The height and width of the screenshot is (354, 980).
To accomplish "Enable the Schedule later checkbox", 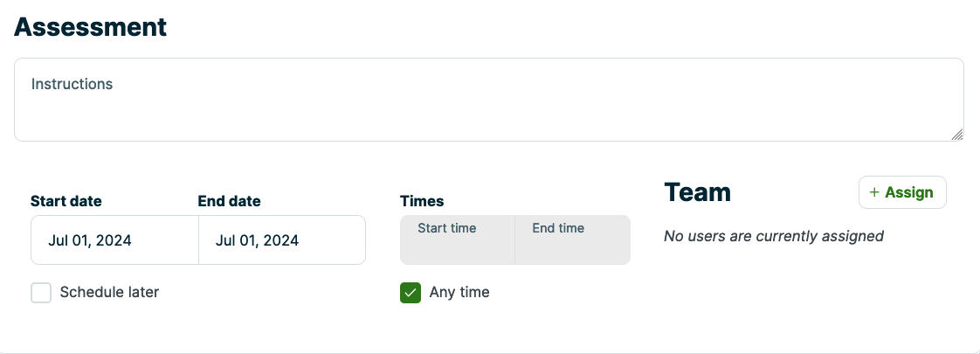I will (41, 293).
